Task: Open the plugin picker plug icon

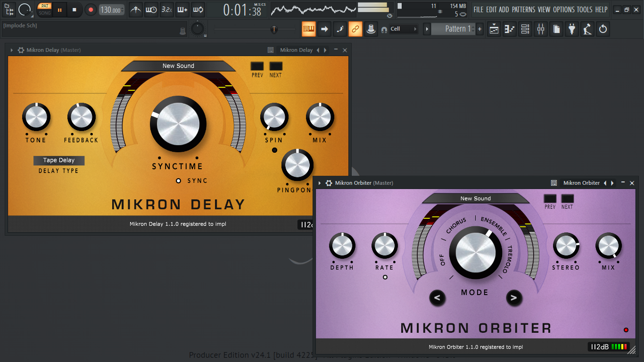Action: (572, 29)
